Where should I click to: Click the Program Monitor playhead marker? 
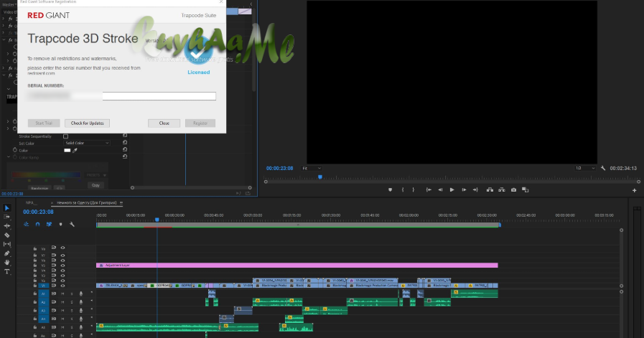click(320, 177)
